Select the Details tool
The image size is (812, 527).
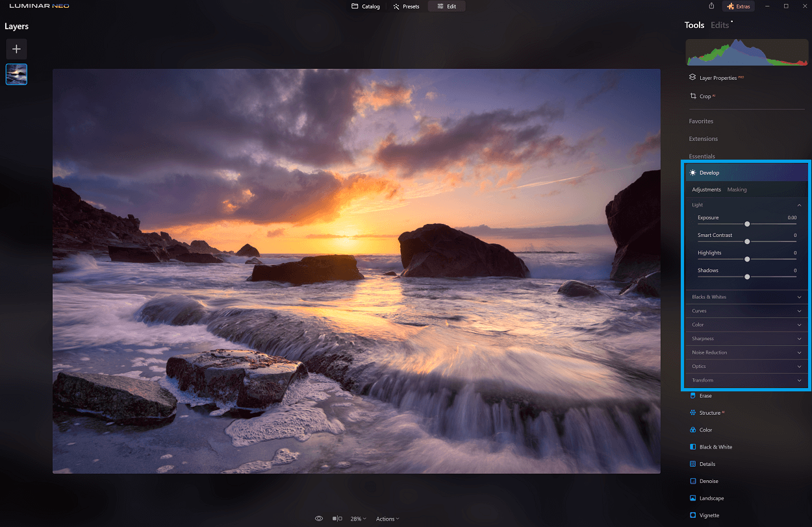tap(708, 463)
